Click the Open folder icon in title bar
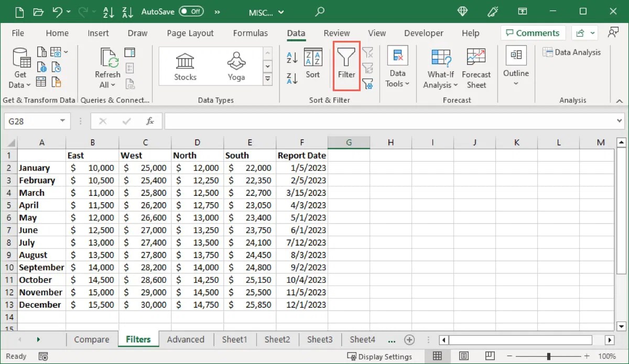The height and width of the screenshot is (364, 629). 38,11
